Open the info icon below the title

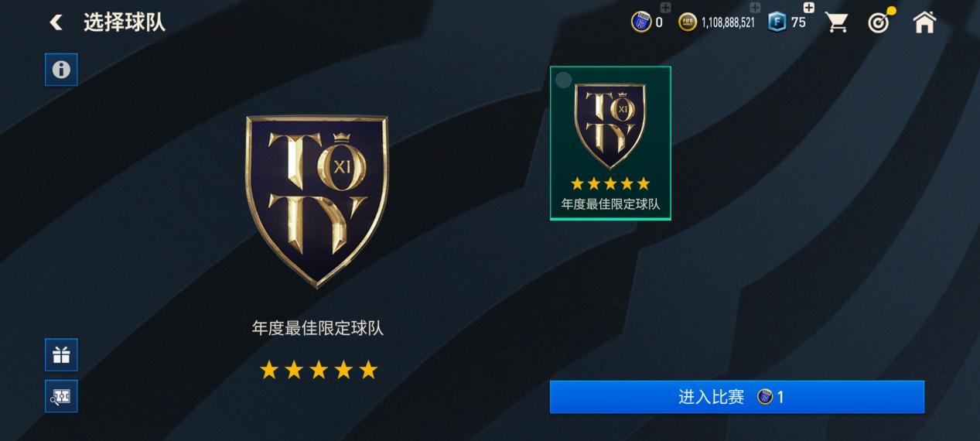61,70
